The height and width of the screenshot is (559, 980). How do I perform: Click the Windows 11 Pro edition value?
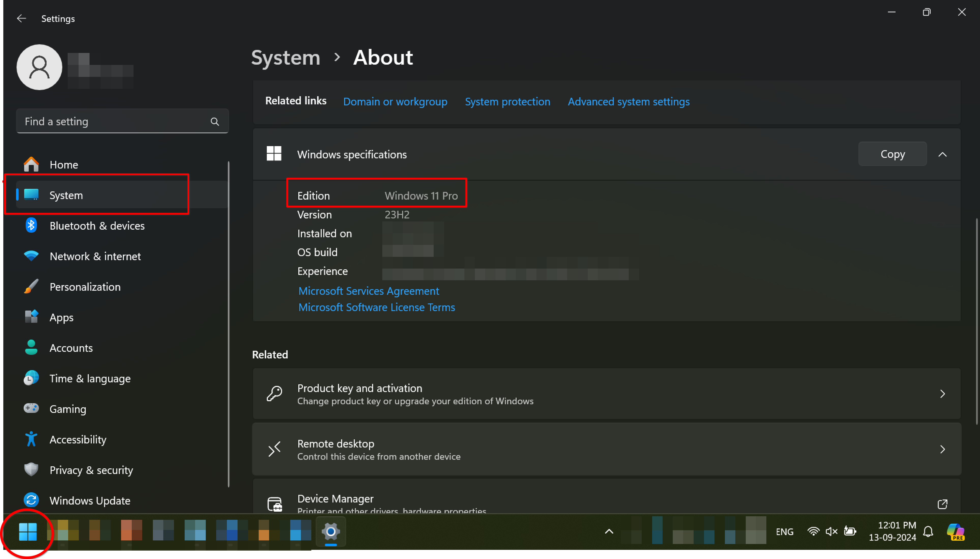(421, 196)
